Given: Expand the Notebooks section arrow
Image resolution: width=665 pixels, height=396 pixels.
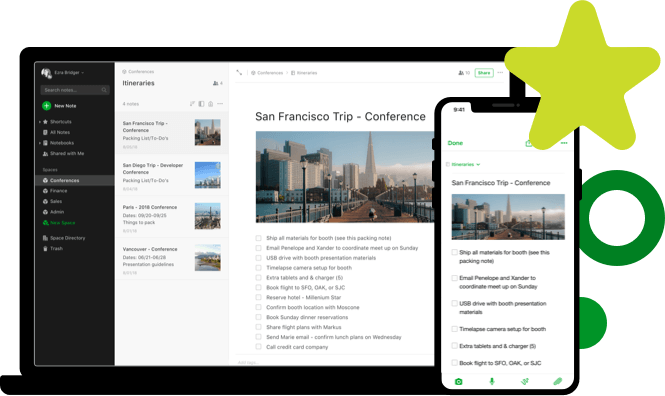Looking at the screenshot, I should [x=40, y=143].
